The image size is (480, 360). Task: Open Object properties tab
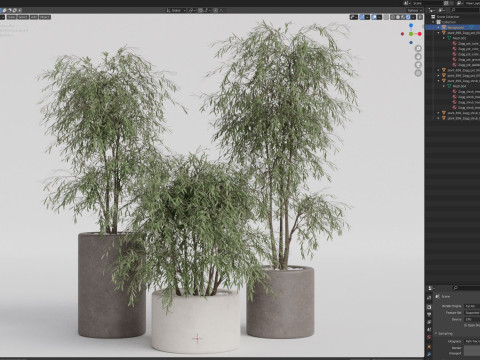tap(429, 347)
